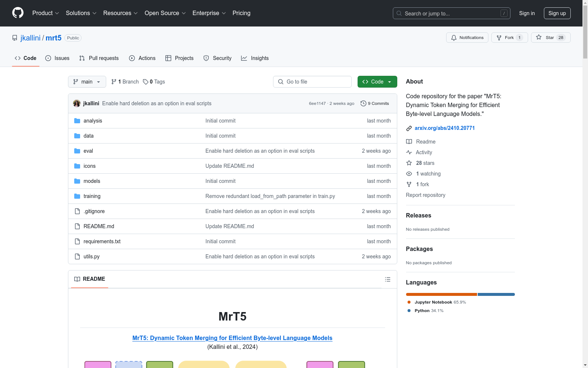Switch to the Issues tab
The width and height of the screenshot is (588, 368).
click(x=57, y=58)
